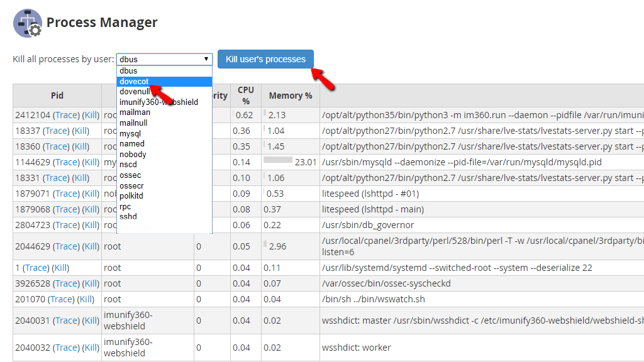The height and width of the screenshot is (362, 644).
Task: Click the 'Memory %' column header
Action: coord(291,96)
